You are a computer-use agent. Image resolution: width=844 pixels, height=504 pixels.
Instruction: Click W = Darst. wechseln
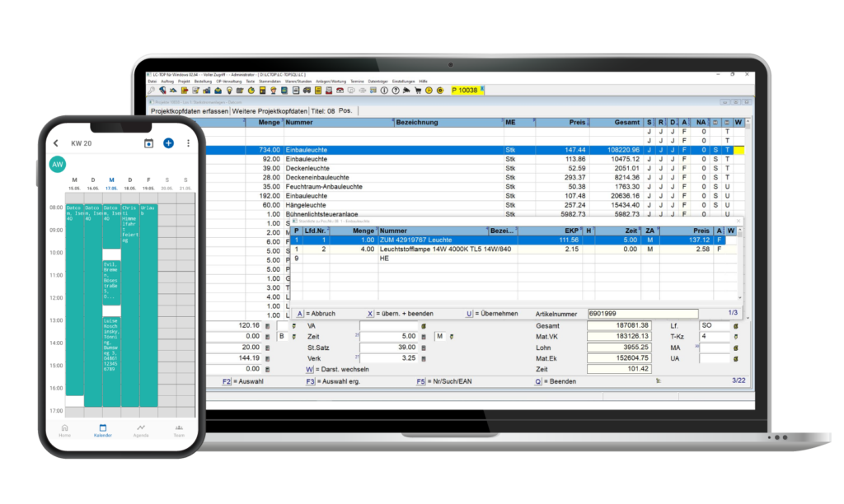(337, 370)
